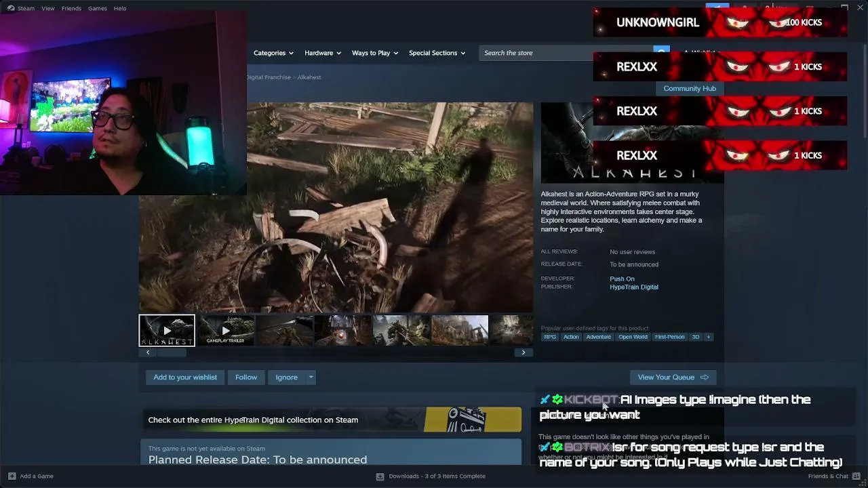The image size is (868, 488).
Task: Select the fifth thumbnail showing armored fighters
Action: click(401, 331)
